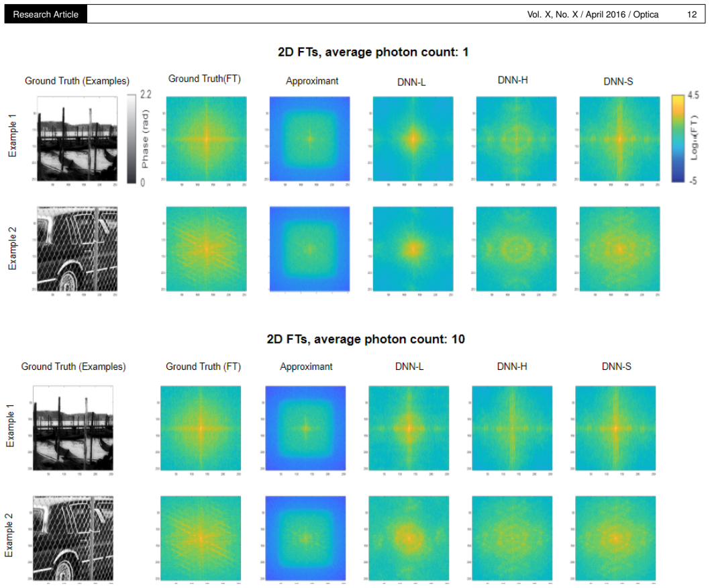Click the "-5" Log(FT) colorbar minimum value
This screenshot has width=710, height=588.
[x=693, y=181]
